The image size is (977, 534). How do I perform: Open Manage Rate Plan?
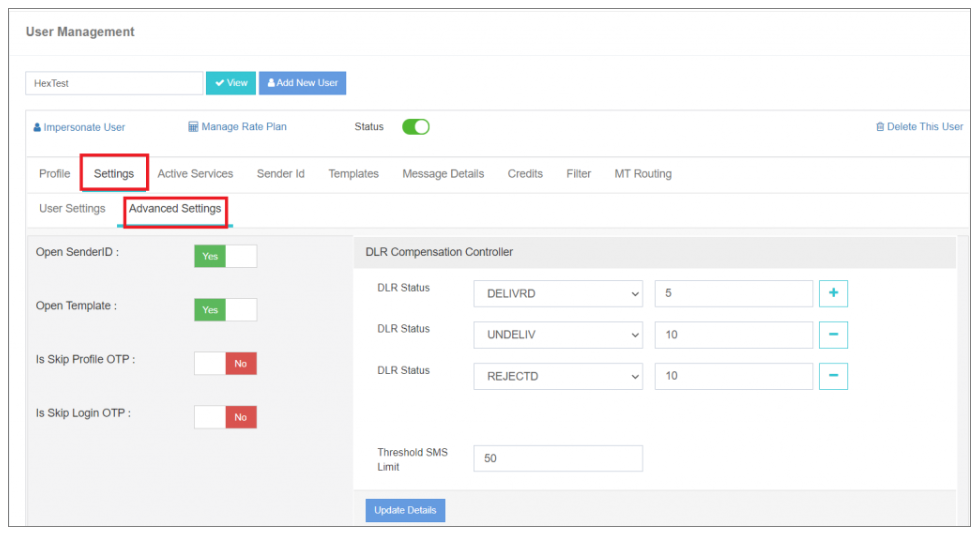(x=237, y=127)
